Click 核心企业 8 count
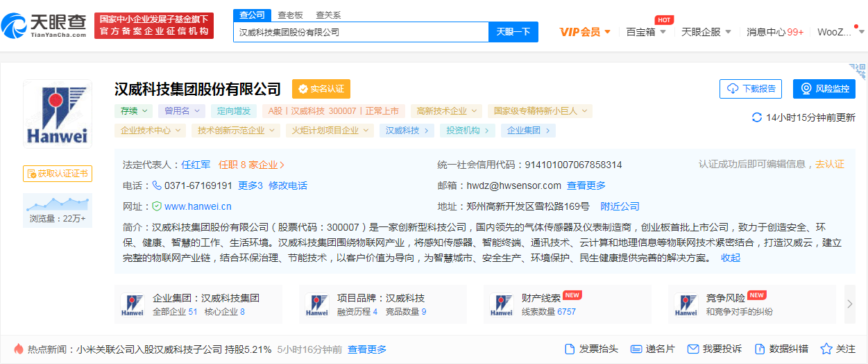Image resolution: width=868 pixels, height=364 pixels. point(225,312)
